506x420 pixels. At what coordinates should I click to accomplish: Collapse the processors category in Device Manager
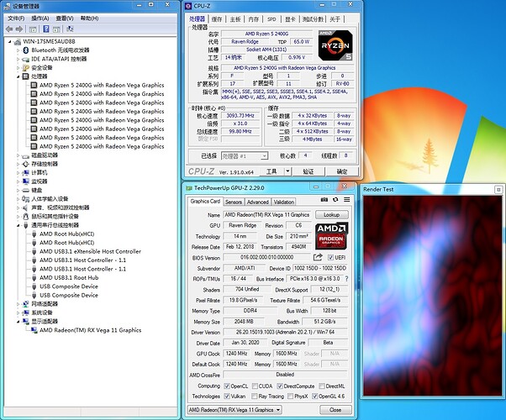[x=18, y=76]
